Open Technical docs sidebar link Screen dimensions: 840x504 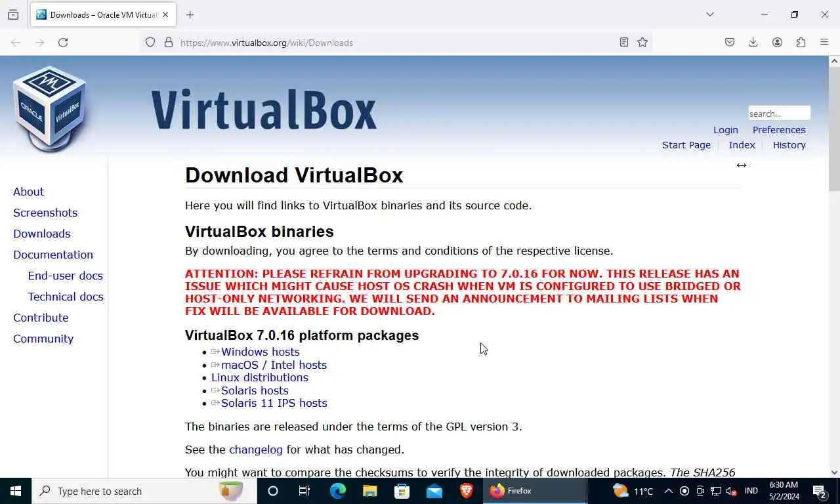click(x=66, y=297)
